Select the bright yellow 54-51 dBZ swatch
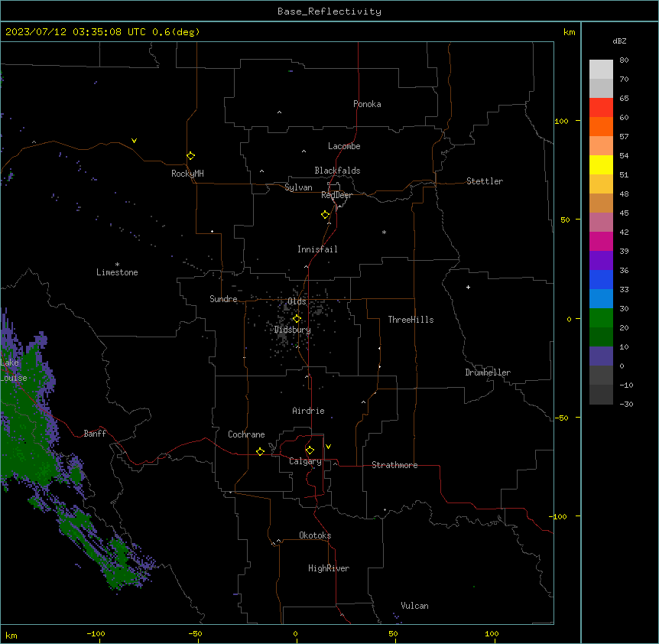 [x=601, y=164]
